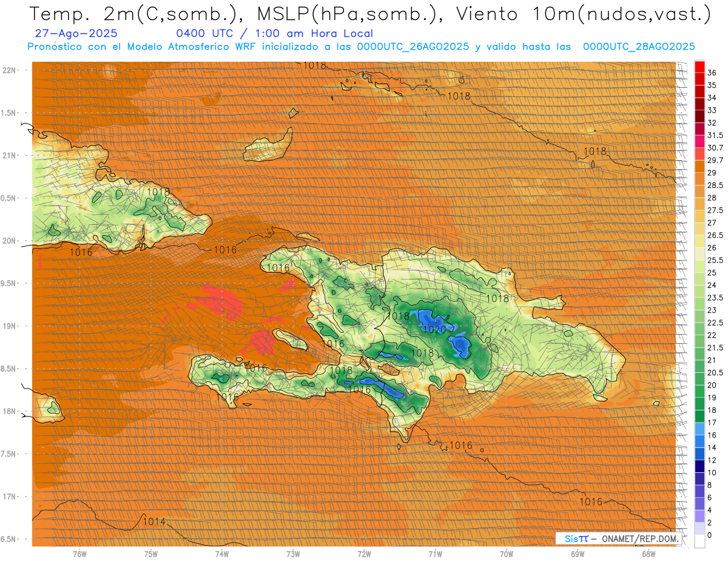
Task: Click the "6" value on the color legend
Action: point(710,498)
